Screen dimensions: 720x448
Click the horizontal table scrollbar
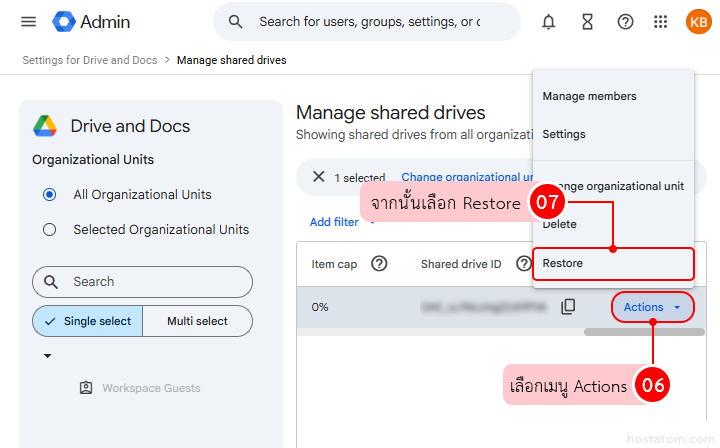(644, 332)
